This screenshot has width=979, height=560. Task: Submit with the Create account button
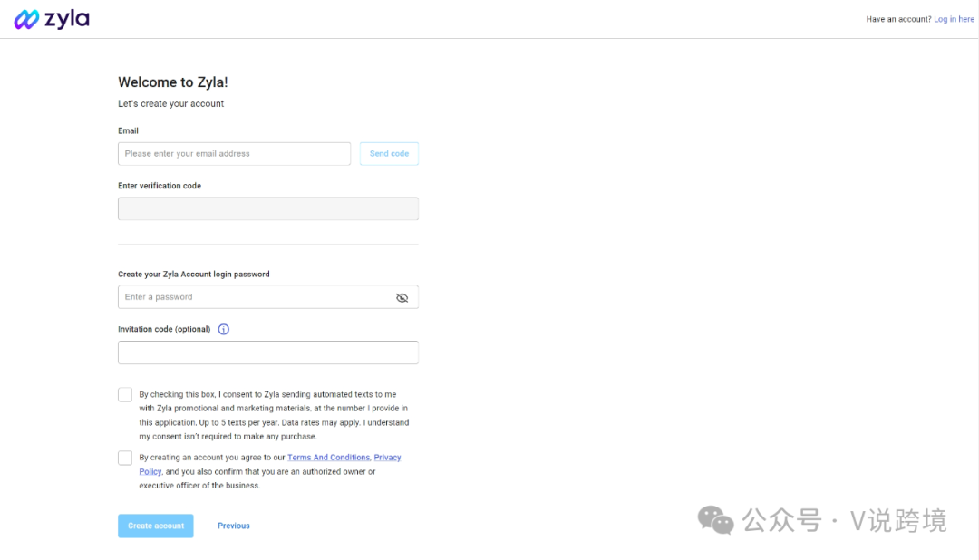(156, 526)
